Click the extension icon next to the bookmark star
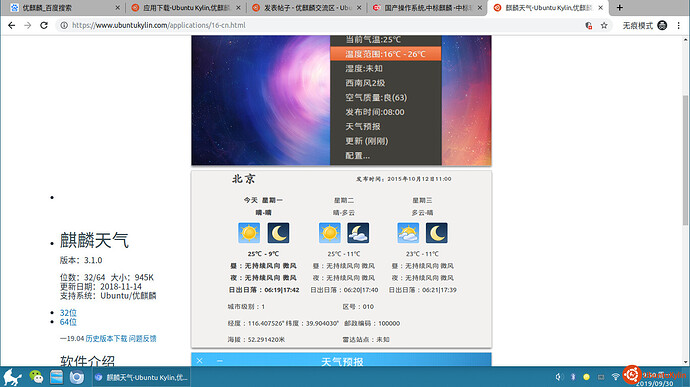The image size is (690, 387). tap(589, 26)
